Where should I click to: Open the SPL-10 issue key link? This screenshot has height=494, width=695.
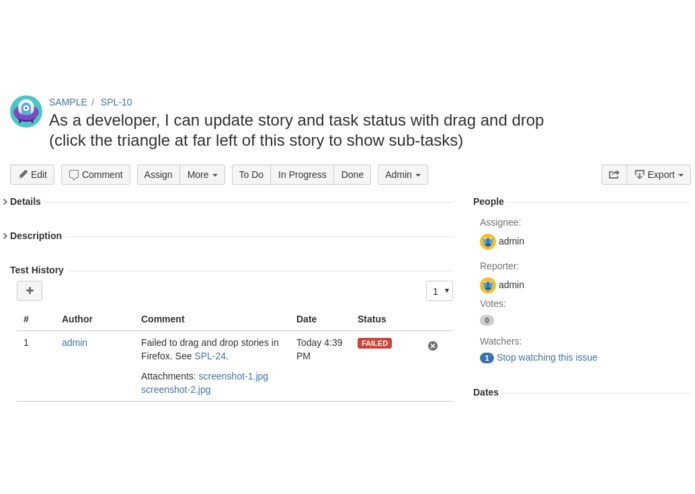coord(116,102)
